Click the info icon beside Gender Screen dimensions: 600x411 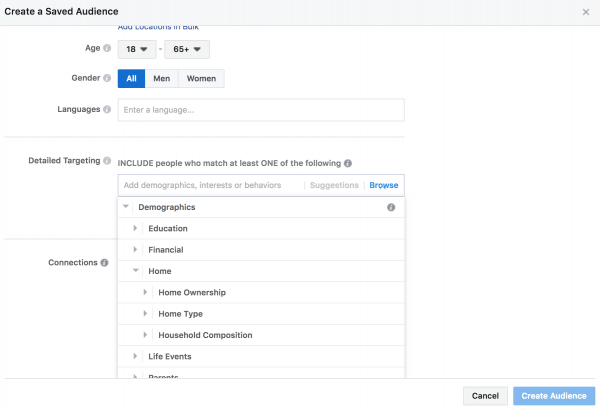(107, 78)
